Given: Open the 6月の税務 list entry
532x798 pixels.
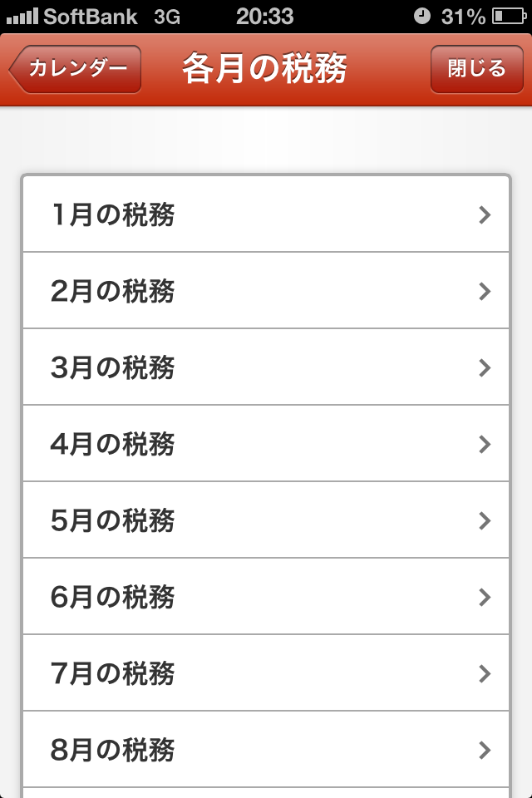Looking at the screenshot, I should (113, 597).
